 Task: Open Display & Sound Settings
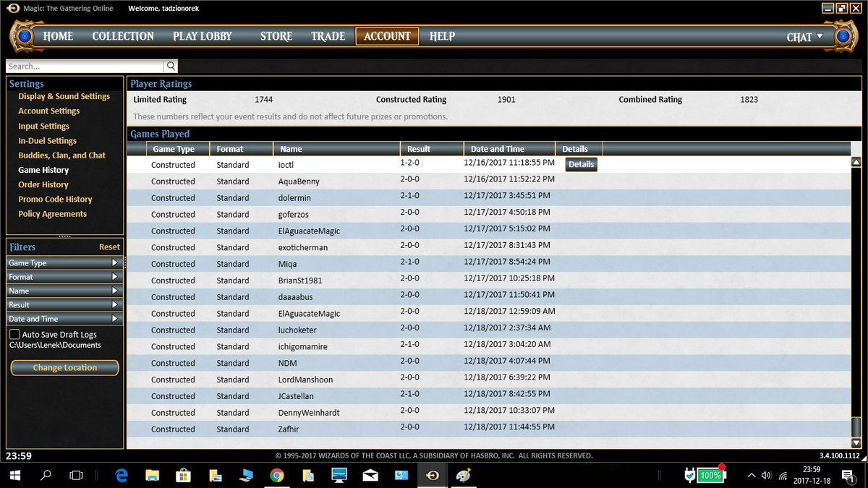[64, 96]
